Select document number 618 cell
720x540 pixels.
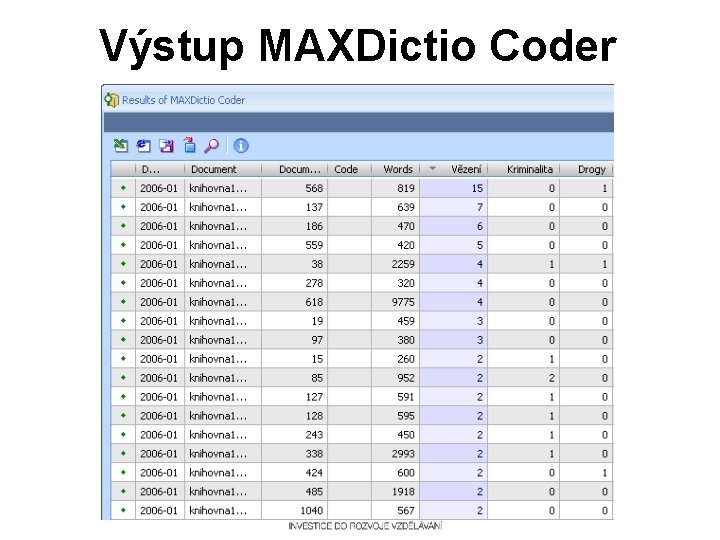[294, 302]
